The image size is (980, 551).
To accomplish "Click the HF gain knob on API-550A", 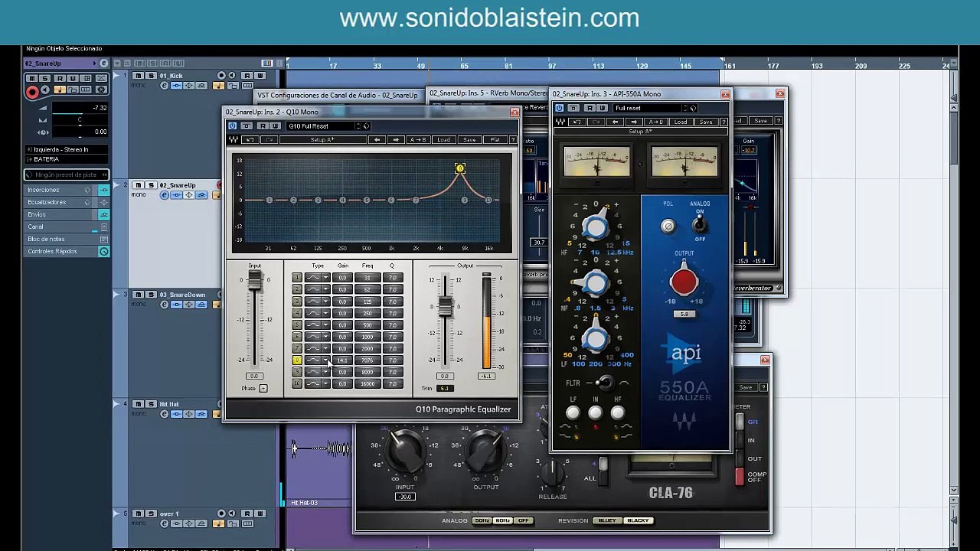I will point(596,227).
